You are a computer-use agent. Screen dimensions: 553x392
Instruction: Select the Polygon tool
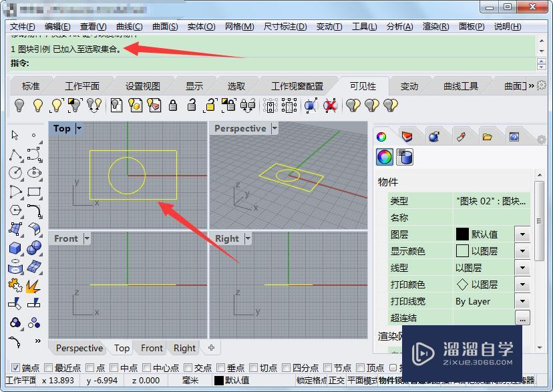(x=15, y=210)
